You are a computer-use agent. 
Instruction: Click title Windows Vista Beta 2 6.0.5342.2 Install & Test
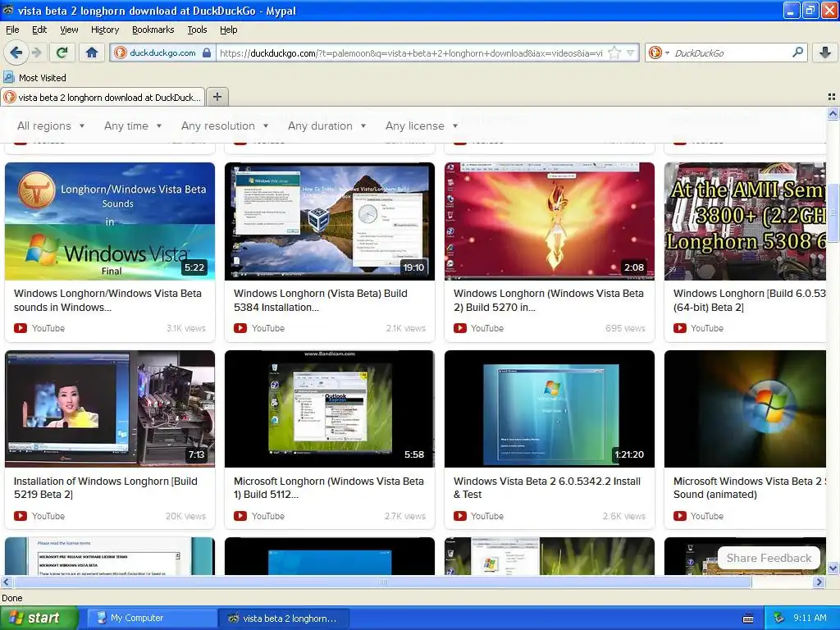(547, 487)
